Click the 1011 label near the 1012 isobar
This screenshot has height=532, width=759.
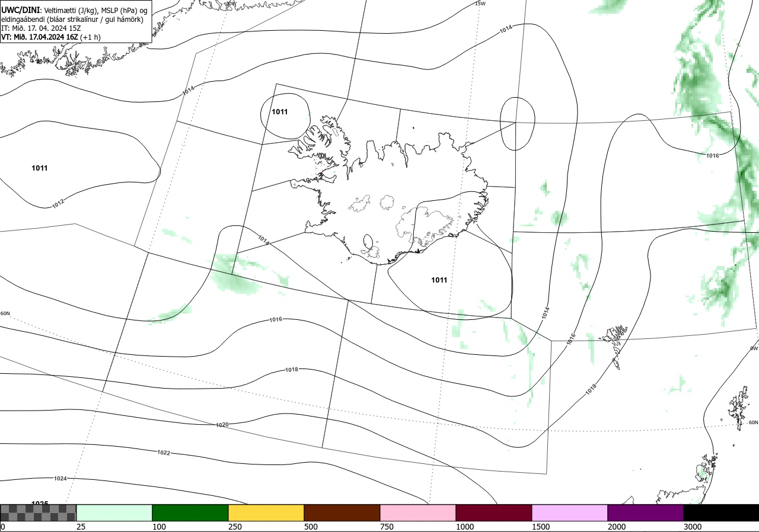pyautogui.click(x=40, y=168)
